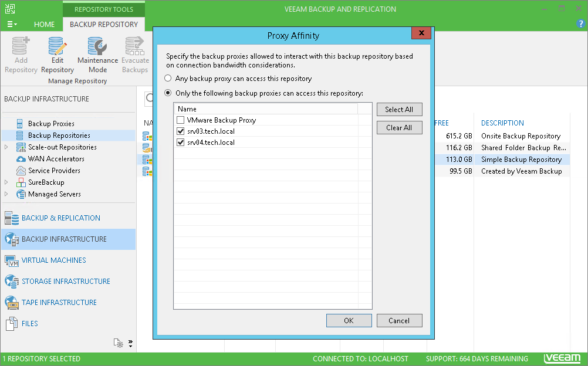Click the Backup & Replication view icon
588x366 pixels.
point(12,218)
